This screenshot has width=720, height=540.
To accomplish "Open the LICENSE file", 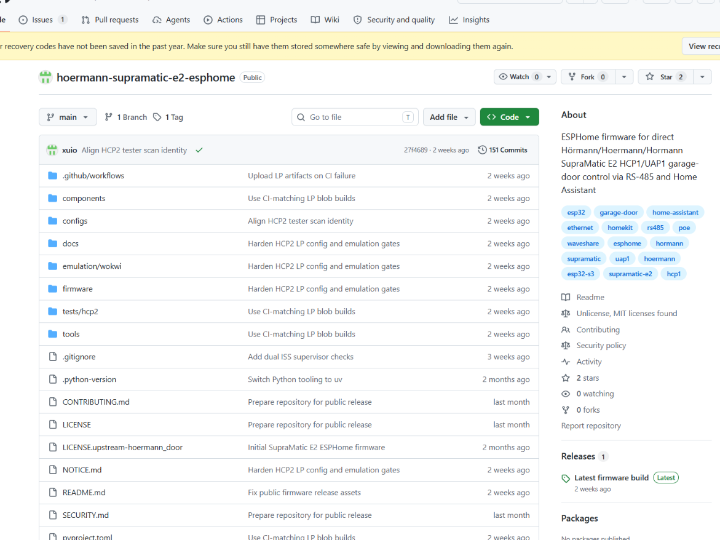I will [77, 425].
